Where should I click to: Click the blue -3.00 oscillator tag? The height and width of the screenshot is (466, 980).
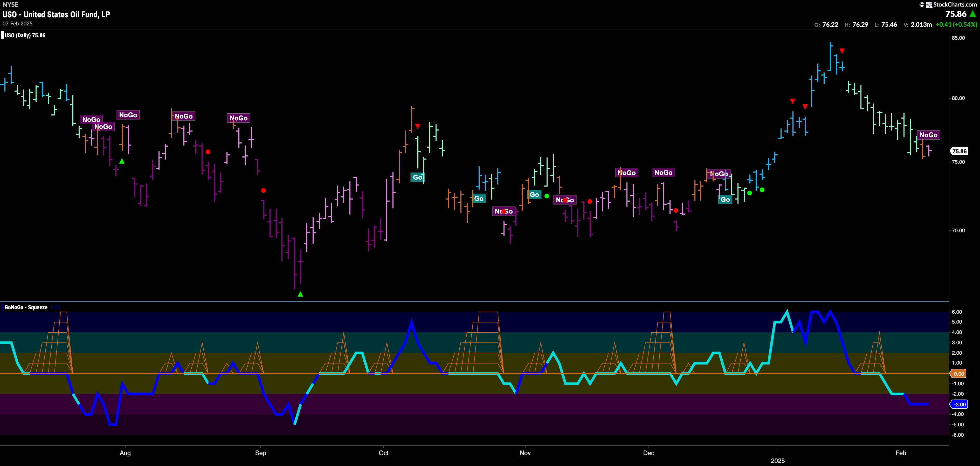[959, 404]
